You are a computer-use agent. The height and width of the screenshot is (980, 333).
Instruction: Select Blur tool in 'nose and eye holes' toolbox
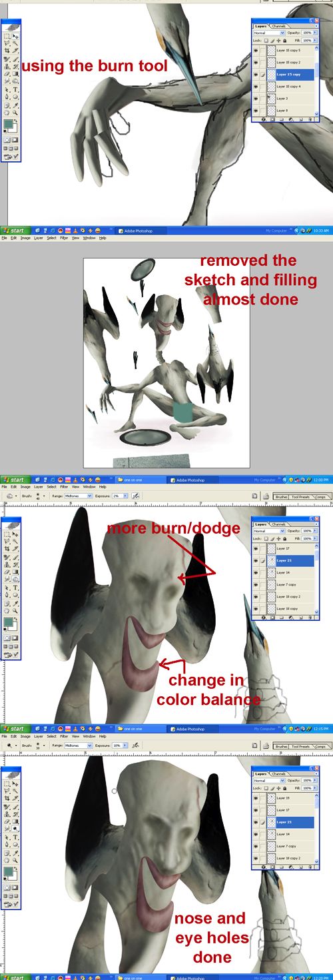tap(7, 828)
